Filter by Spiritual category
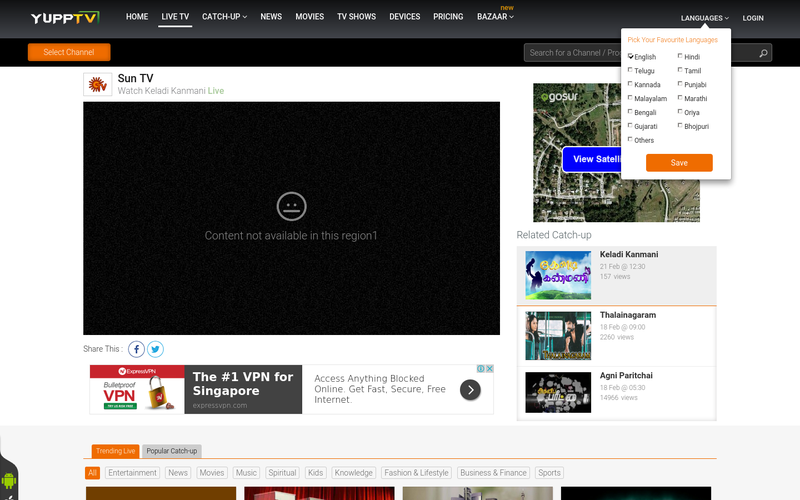The height and width of the screenshot is (500, 800). [x=282, y=473]
